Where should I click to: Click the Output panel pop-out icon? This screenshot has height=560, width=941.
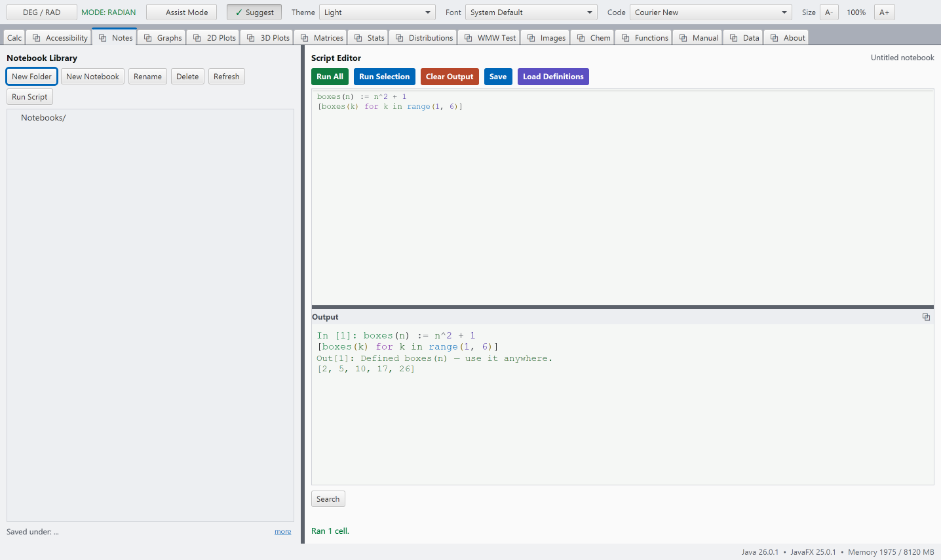(x=927, y=317)
